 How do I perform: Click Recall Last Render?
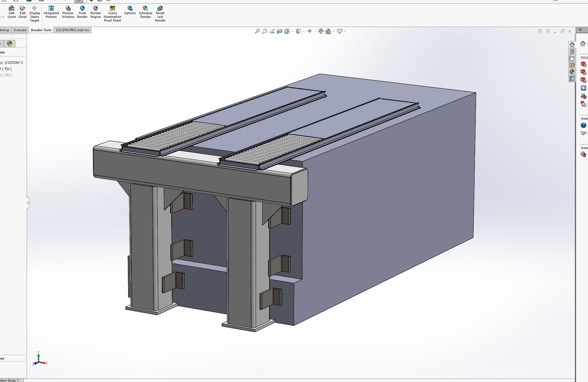[160, 14]
